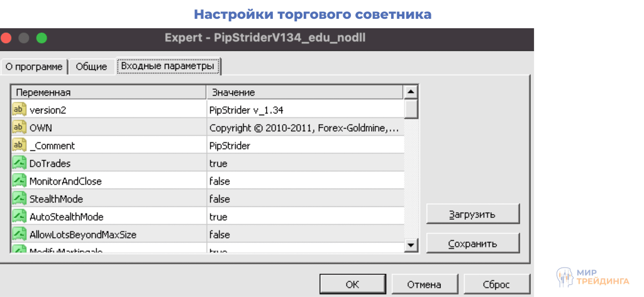Screen dimensions: 644x297
Task: Click the Сохранить button
Action: tap(473, 243)
